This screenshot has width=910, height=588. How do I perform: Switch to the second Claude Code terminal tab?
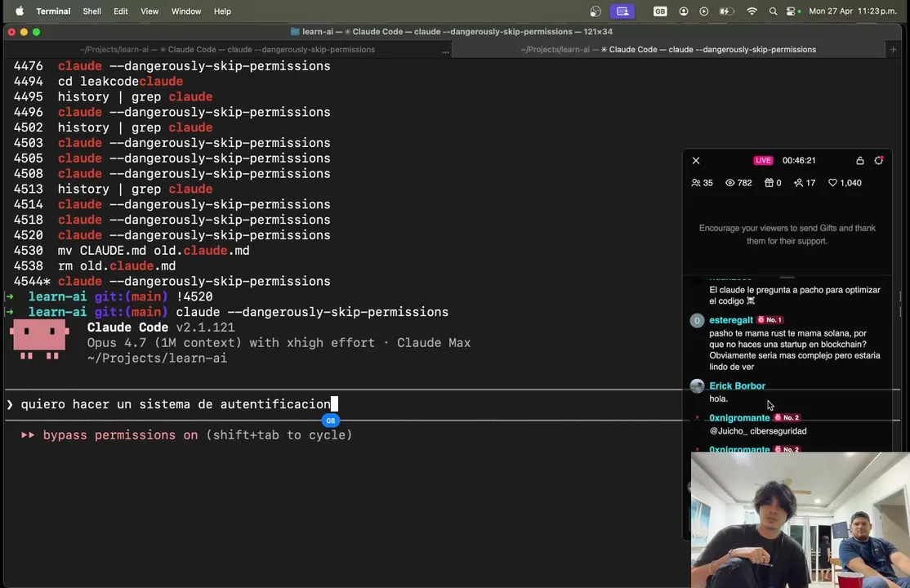pyautogui.click(x=668, y=49)
